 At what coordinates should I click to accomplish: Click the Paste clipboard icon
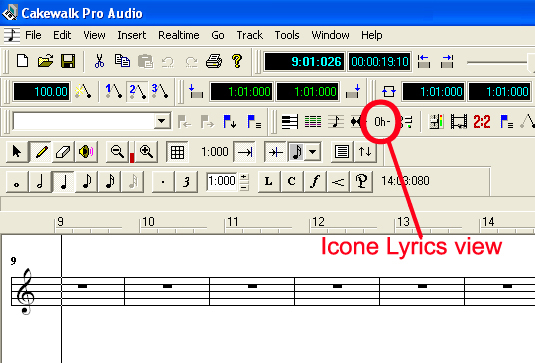146,61
